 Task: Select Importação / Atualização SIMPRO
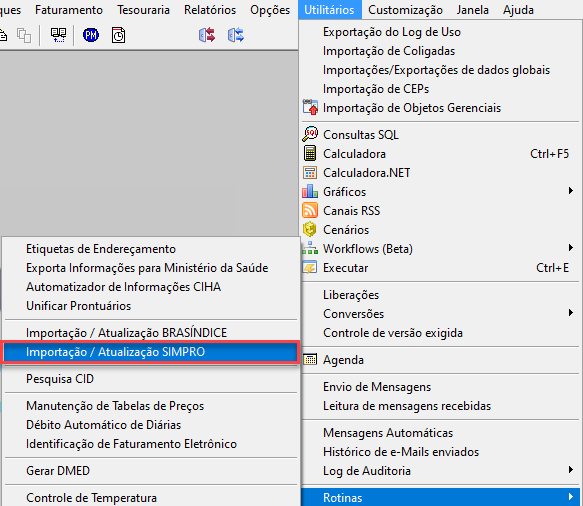pyautogui.click(x=151, y=352)
